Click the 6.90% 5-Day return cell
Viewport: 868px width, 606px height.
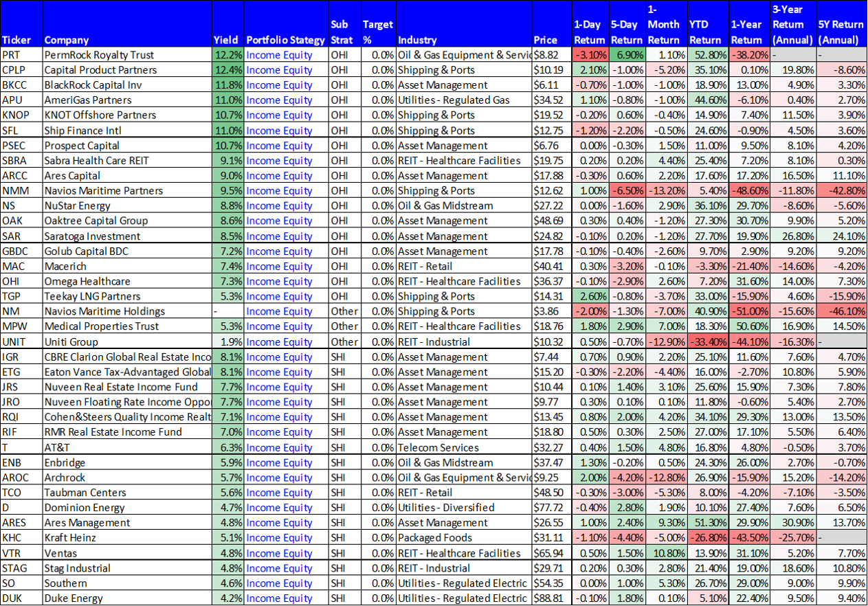[627, 55]
